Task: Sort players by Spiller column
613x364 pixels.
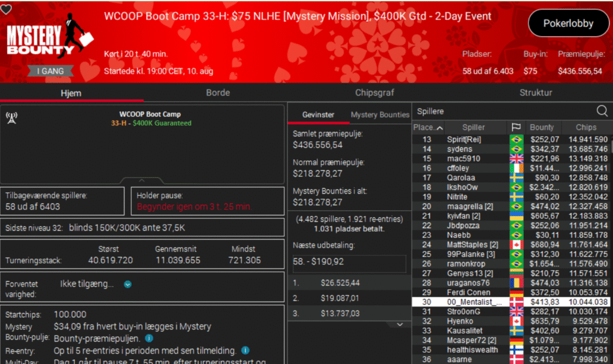Action: point(474,128)
